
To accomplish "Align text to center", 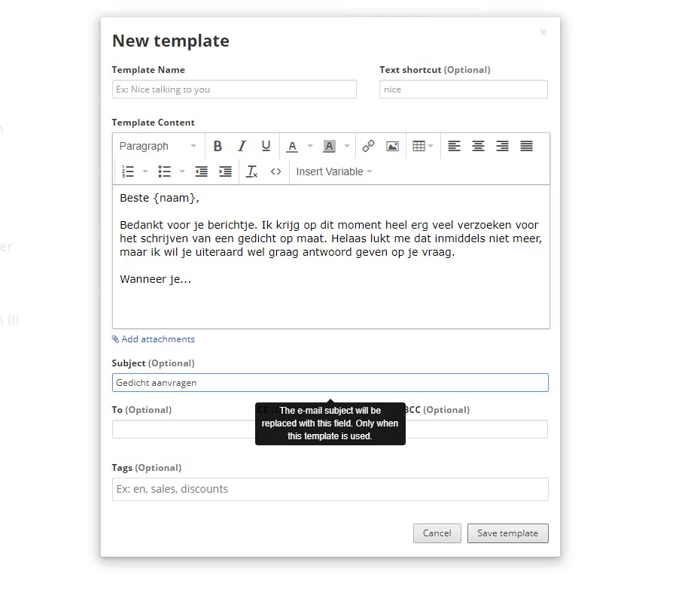I will pyautogui.click(x=478, y=146).
